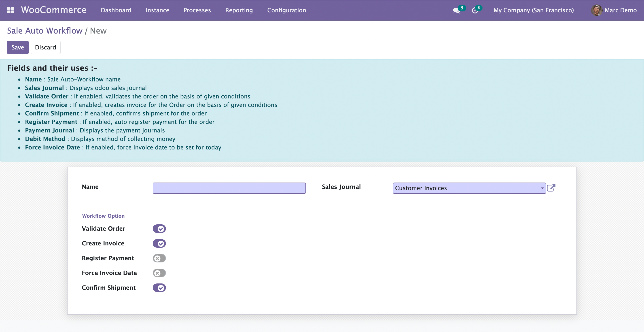Screen dimensions: 644x332
Task: Open the Configuration menu
Action: tap(286, 10)
